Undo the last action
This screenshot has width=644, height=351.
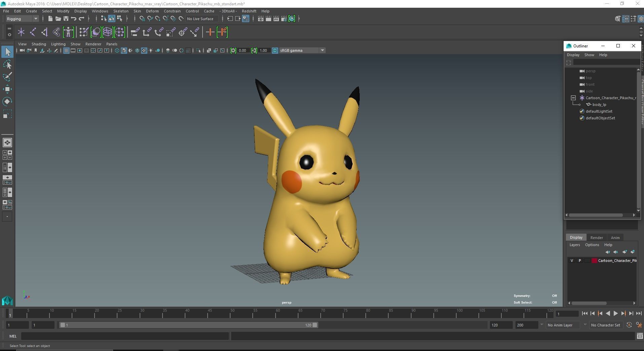pos(74,19)
